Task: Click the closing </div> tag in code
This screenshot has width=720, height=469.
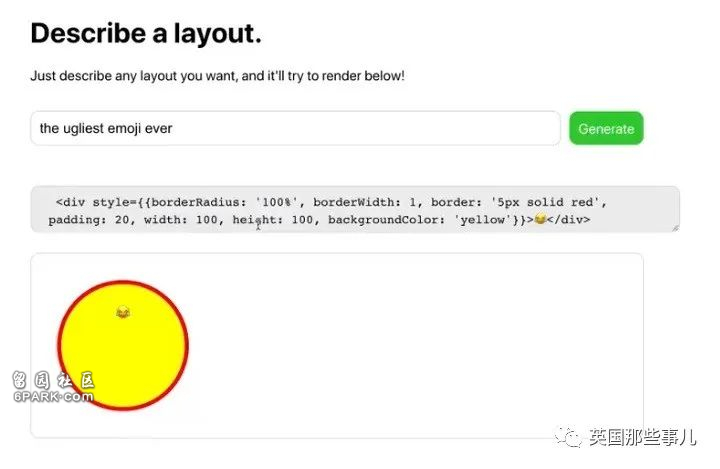Action: coord(568,220)
